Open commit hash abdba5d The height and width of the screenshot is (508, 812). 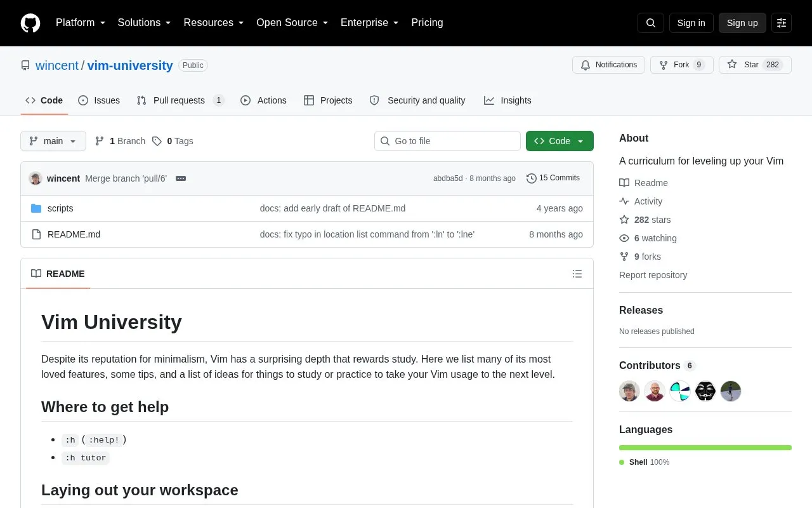[448, 178]
